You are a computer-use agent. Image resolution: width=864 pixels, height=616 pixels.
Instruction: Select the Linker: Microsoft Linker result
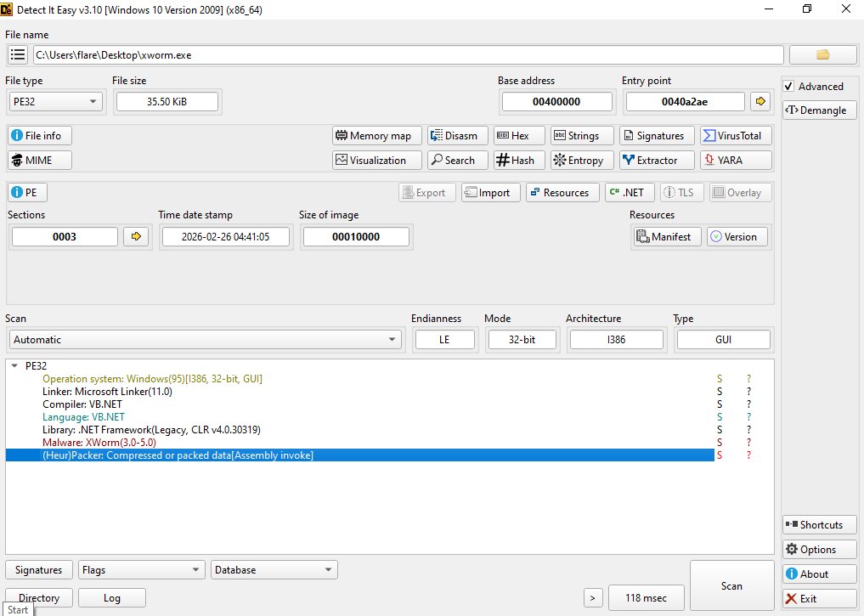tap(107, 392)
